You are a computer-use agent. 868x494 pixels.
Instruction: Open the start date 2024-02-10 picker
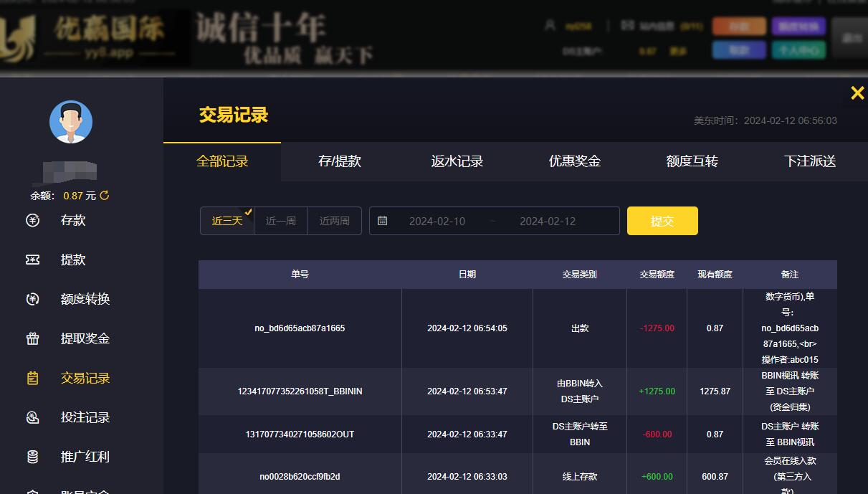click(437, 221)
